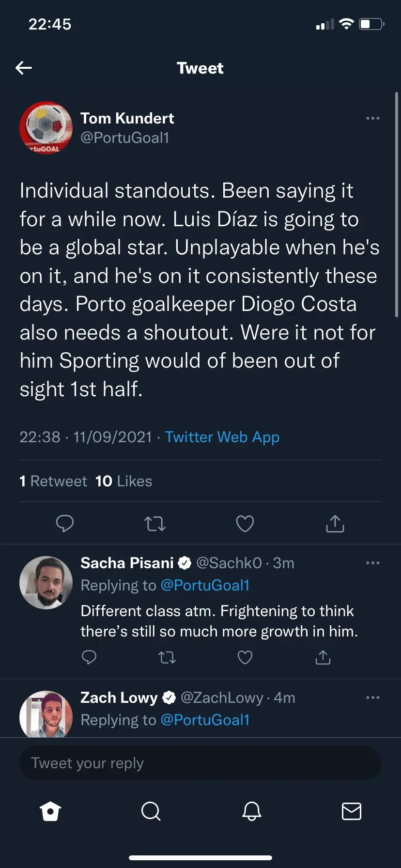
Task: Open more options on Sacha Pisani's reply
Action: point(372,563)
